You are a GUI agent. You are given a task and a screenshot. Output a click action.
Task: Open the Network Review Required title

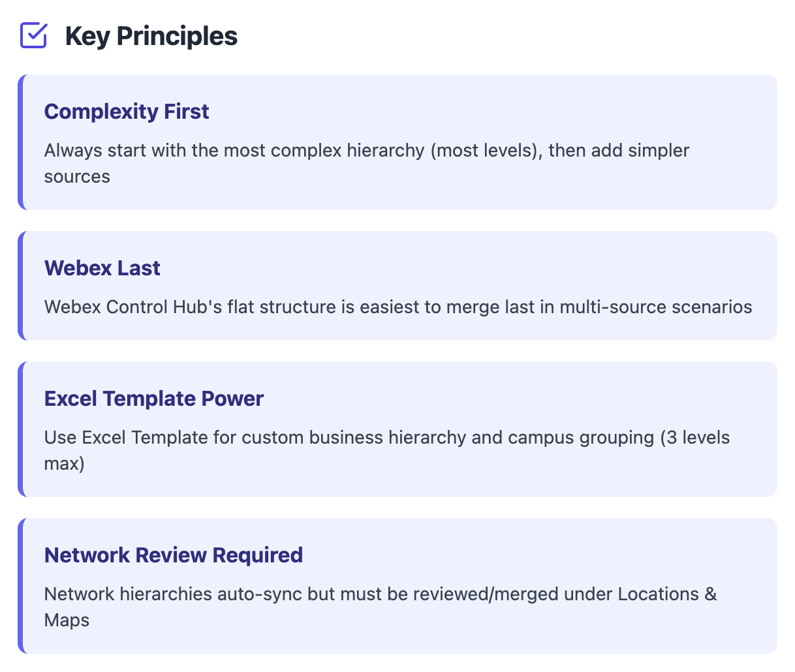click(x=174, y=555)
